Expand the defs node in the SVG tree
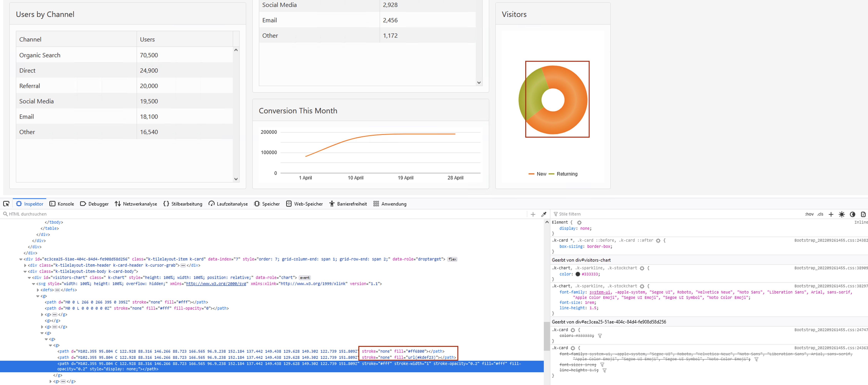This screenshot has height=385, width=868. coord(38,290)
